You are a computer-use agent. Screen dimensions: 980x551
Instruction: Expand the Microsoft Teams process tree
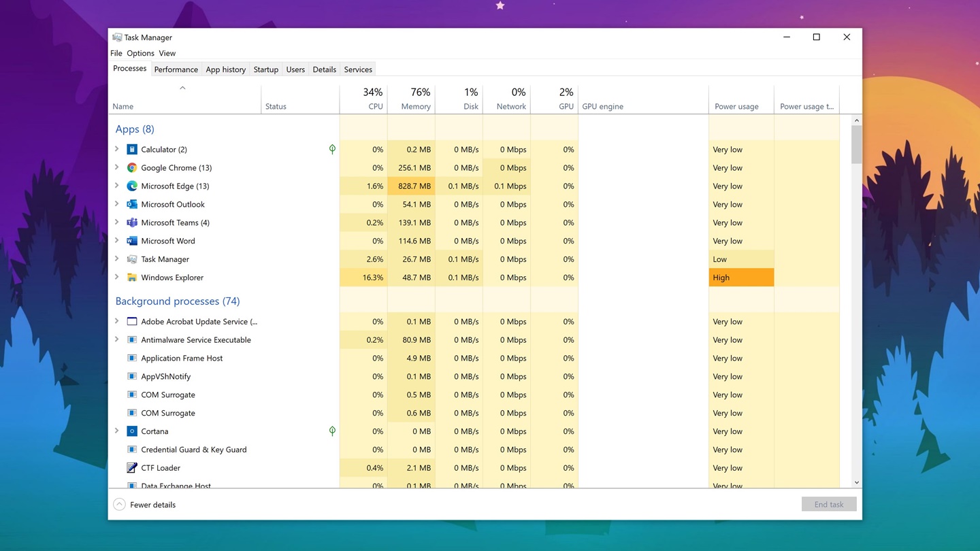coord(117,223)
